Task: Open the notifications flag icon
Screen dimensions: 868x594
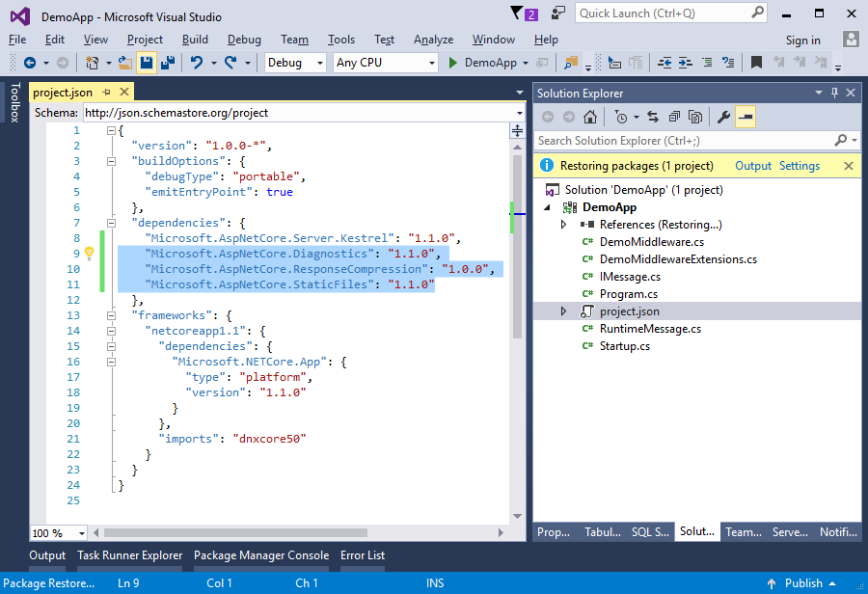Action: [x=524, y=13]
